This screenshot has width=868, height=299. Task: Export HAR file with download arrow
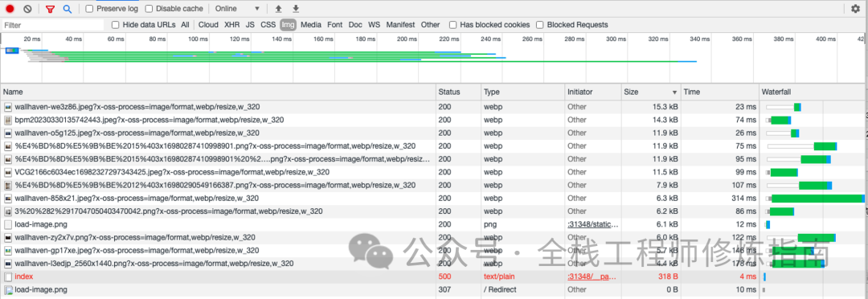[296, 9]
